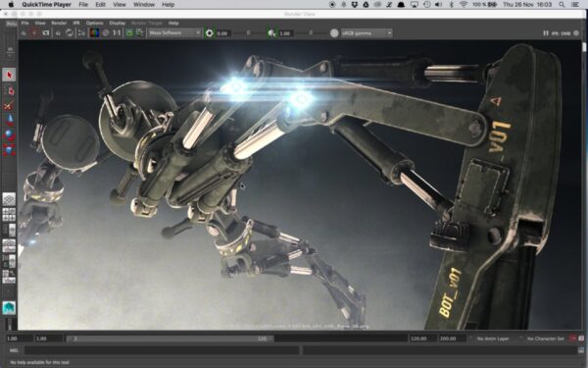588x368 pixels.
Task: Open the Render View Help menu
Action: click(173, 23)
